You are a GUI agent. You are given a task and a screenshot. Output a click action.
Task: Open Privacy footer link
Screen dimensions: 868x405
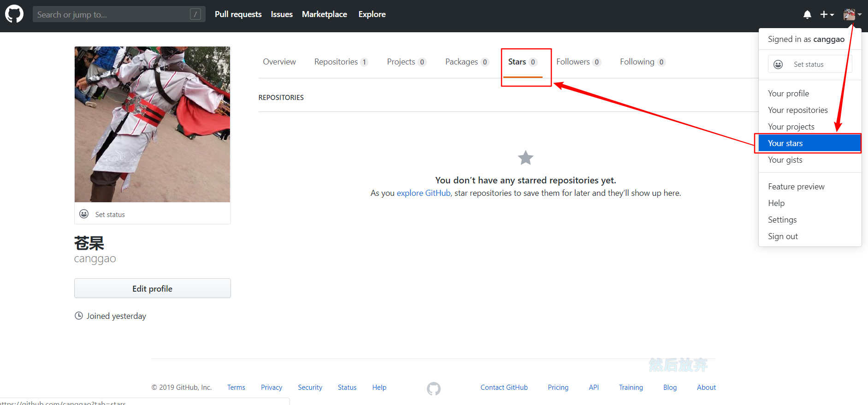tap(272, 387)
